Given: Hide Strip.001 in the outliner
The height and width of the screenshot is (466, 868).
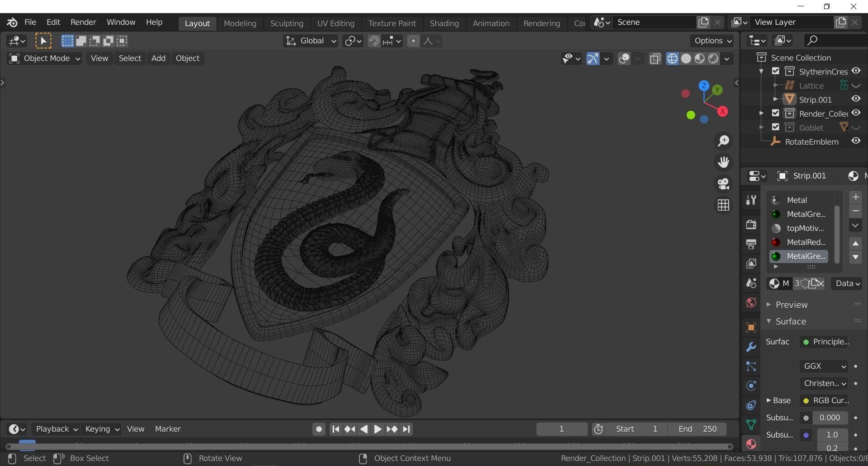Looking at the screenshot, I should click(856, 99).
